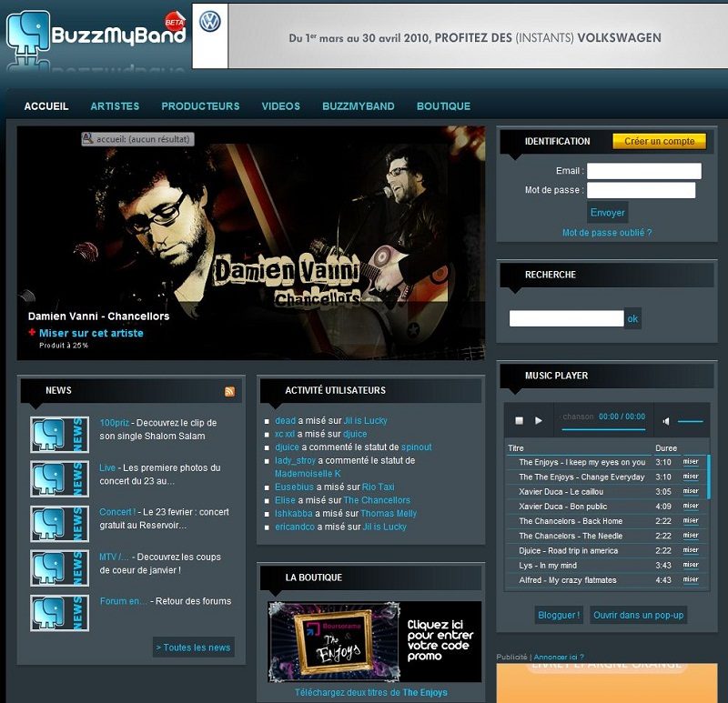
Task: Switch to the ARTISTES tab
Action: tap(116, 105)
